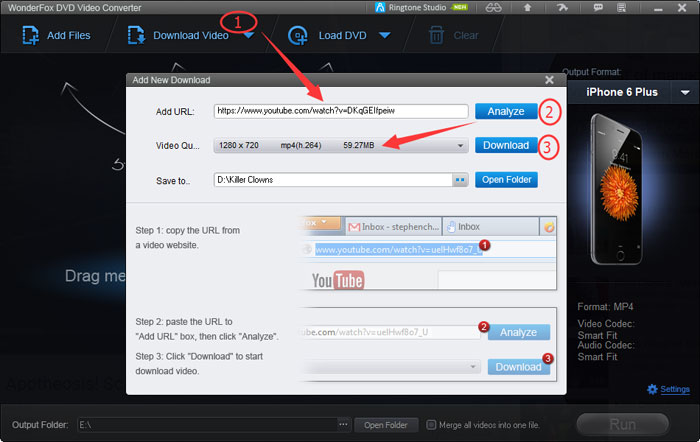Image resolution: width=700 pixels, height=442 pixels.
Task: Open the list menu icon in title bar
Action: point(621,8)
